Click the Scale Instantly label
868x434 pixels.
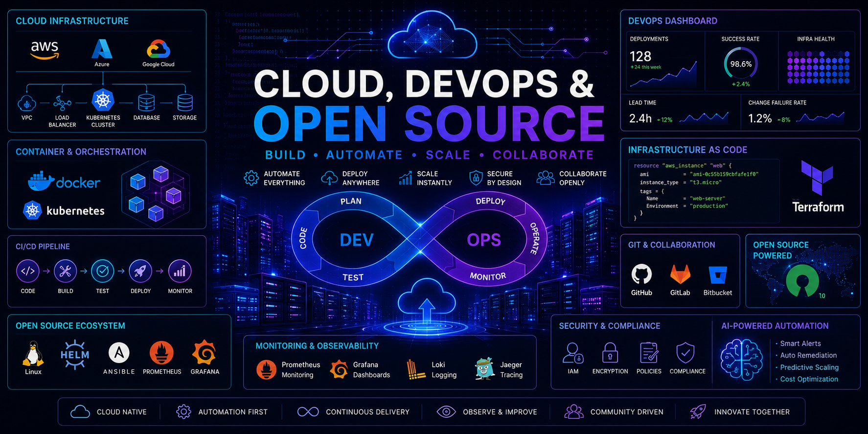[x=434, y=178]
